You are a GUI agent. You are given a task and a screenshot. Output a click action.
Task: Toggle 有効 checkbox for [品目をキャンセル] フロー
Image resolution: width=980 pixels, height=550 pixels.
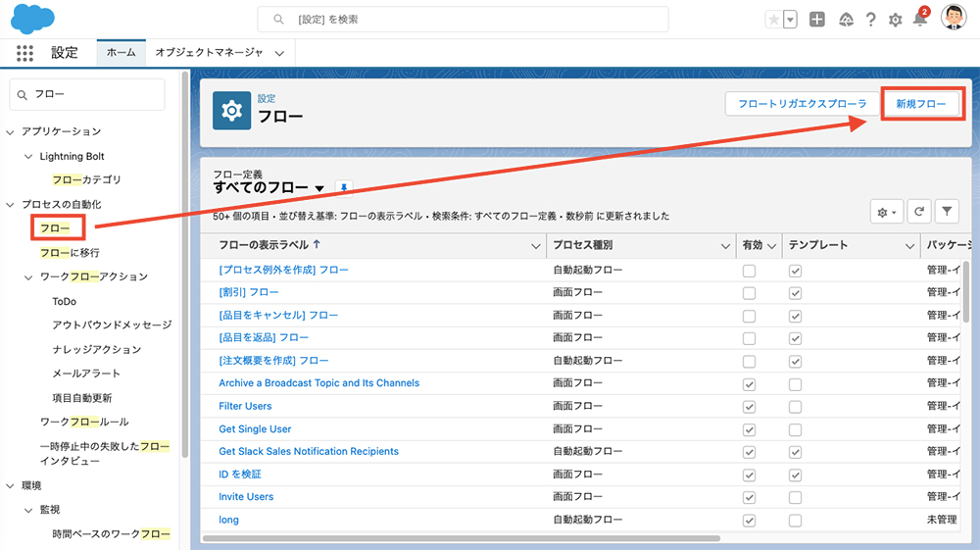point(749,317)
